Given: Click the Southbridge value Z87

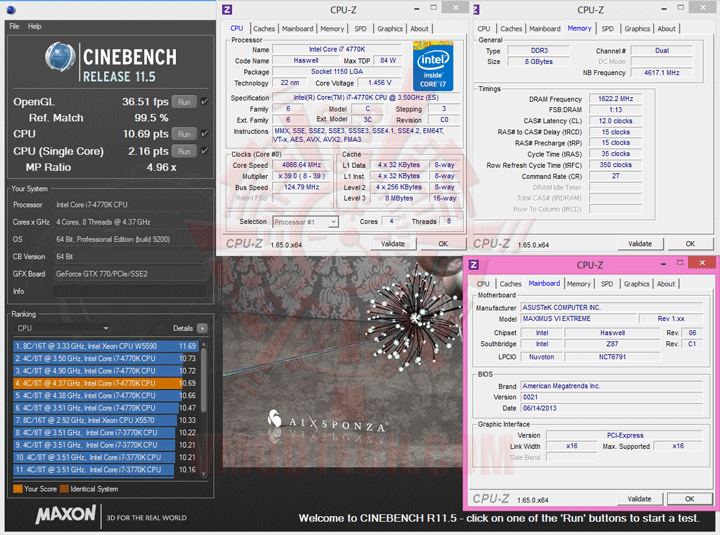Looking at the screenshot, I should 612,344.
